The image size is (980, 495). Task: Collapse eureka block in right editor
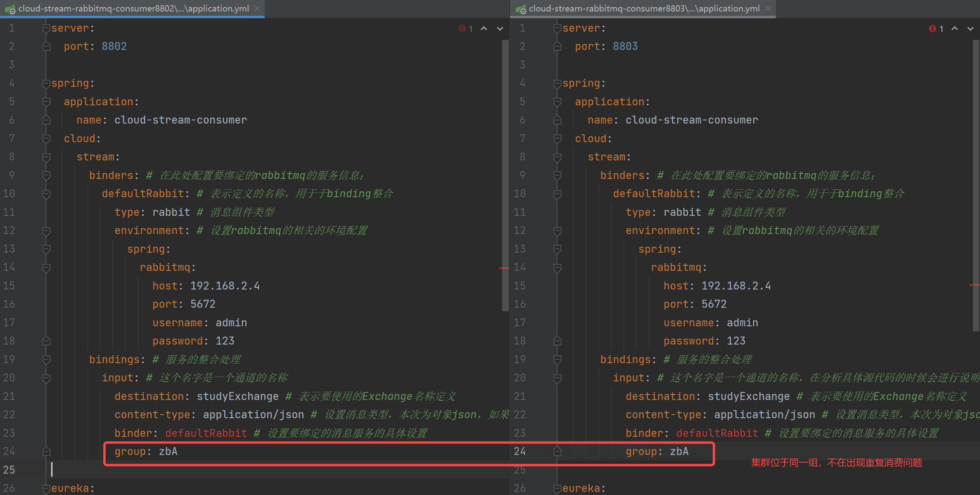tap(557, 488)
